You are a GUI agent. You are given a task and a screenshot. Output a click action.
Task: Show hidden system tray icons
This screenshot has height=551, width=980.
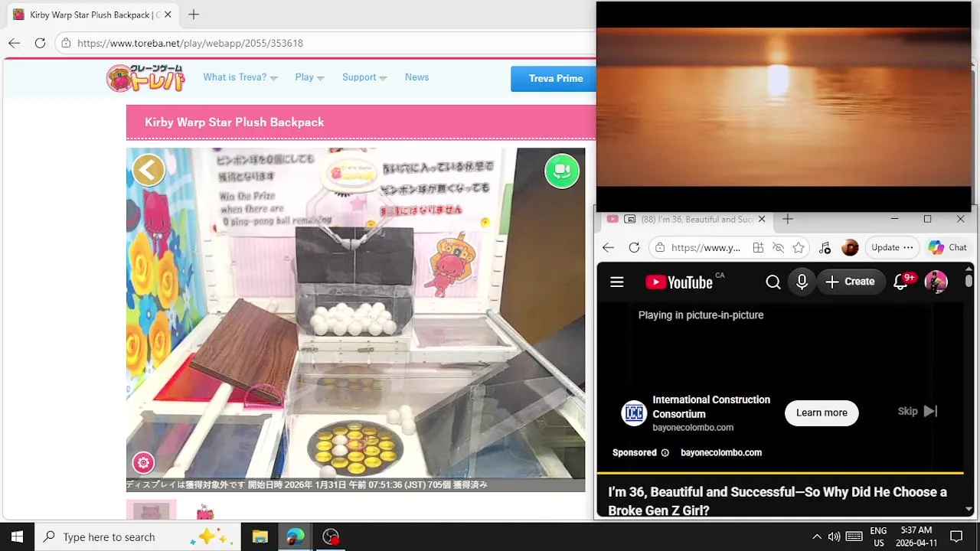click(816, 536)
